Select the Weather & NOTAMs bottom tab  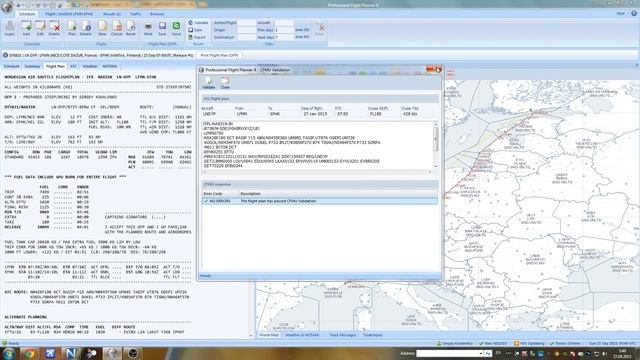click(302, 335)
